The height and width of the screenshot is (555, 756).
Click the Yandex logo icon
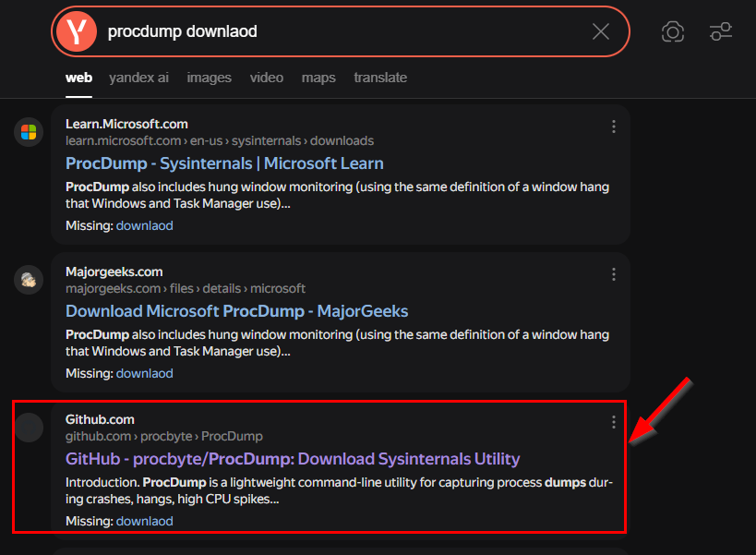click(x=76, y=31)
